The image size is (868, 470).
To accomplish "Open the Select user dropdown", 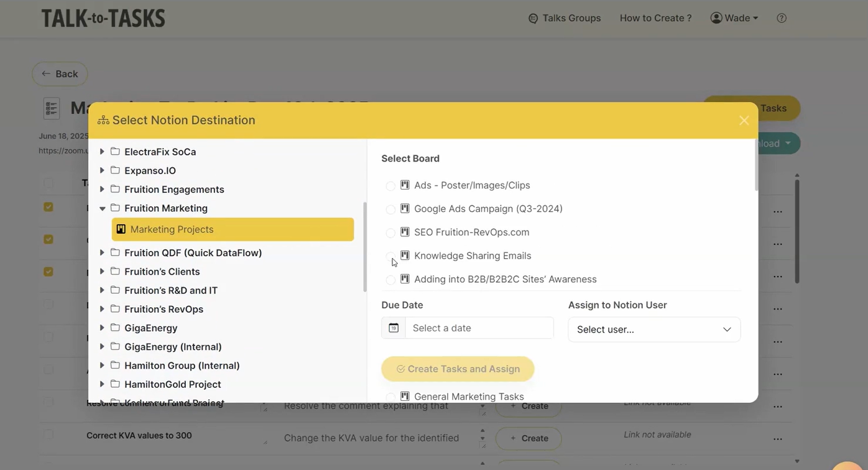I will 654,329.
